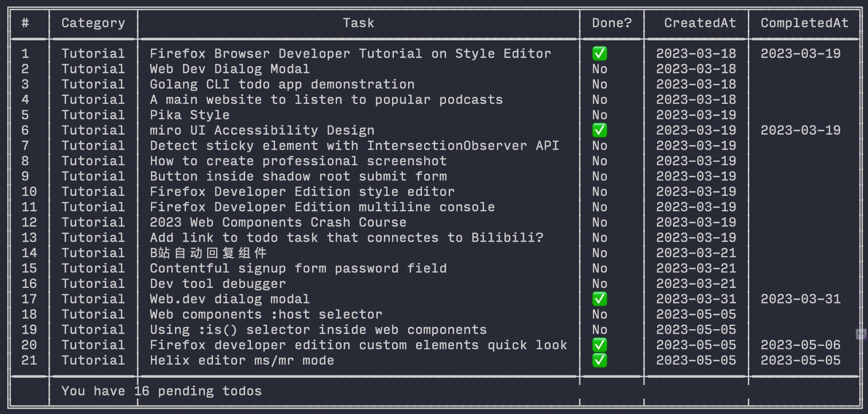Select "2023 Web Components Crash Course"
Viewport: 868px width, 414px height.
(278, 223)
